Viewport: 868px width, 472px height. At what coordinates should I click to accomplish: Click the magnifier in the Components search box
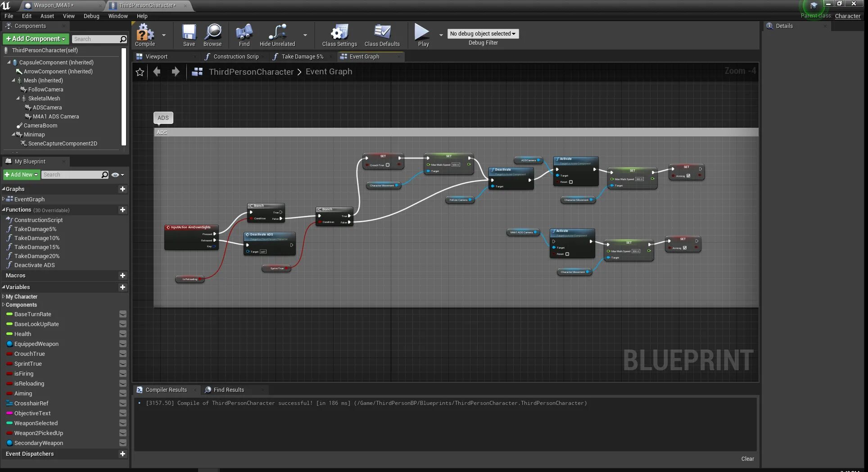tap(123, 39)
